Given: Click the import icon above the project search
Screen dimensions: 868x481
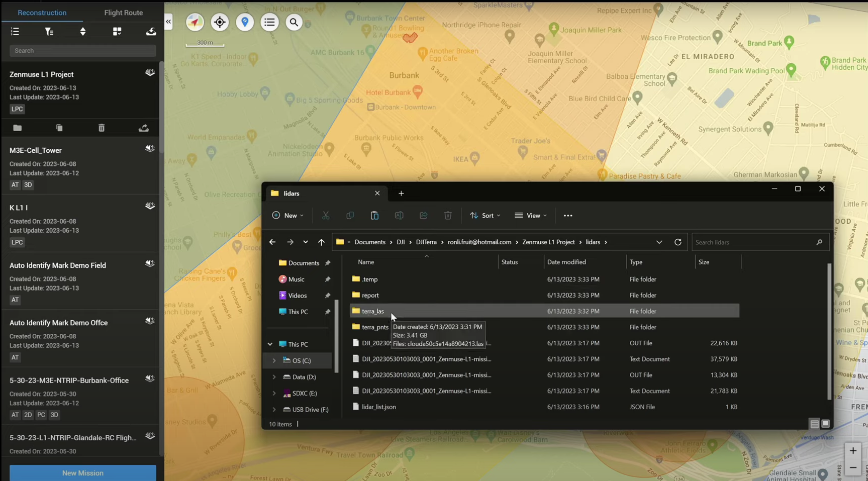Looking at the screenshot, I should [x=151, y=32].
